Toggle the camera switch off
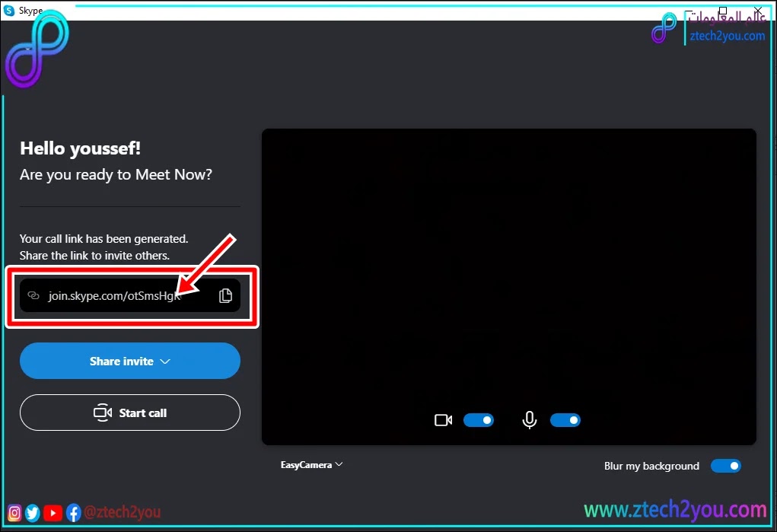777x532 pixels. click(x=478, y=420)
